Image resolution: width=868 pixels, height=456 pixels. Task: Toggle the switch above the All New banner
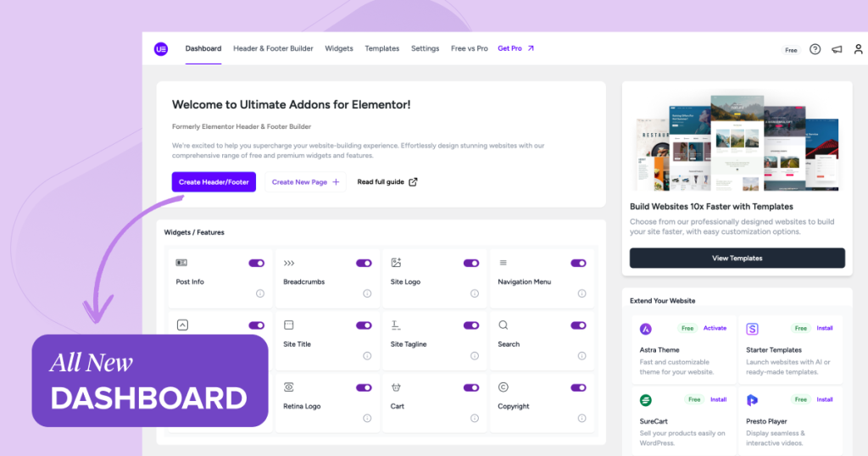[x=256, y=325]
